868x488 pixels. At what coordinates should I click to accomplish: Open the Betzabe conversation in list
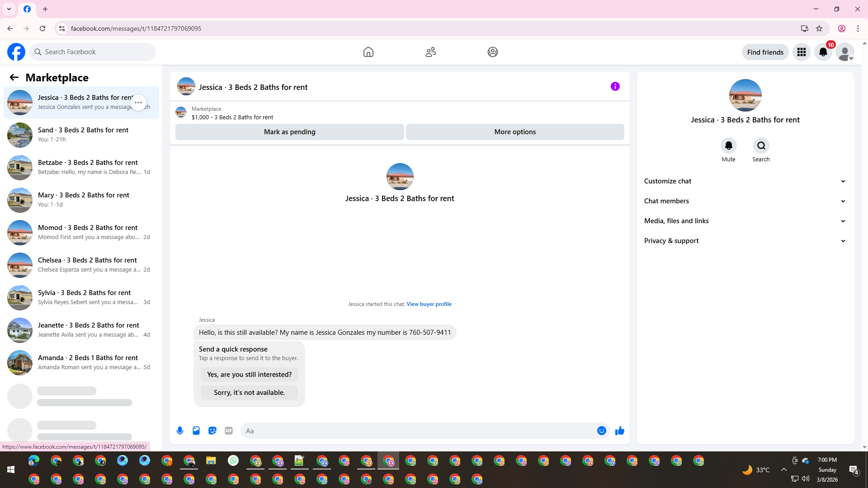coord(81,167)
